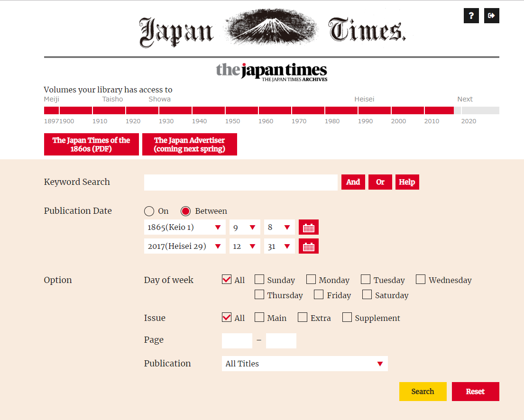Select the 1930 decade timeline segment
524x420 pixels.
click(x=175, y=110)
